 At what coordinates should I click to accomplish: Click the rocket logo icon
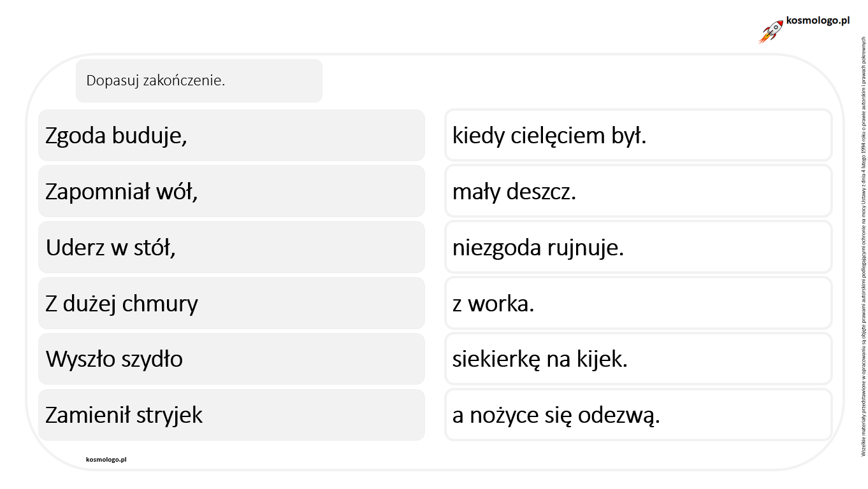tap(771, 32)
